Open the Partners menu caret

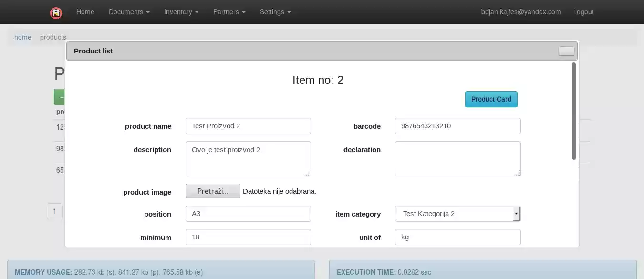(x=243, y=12)
